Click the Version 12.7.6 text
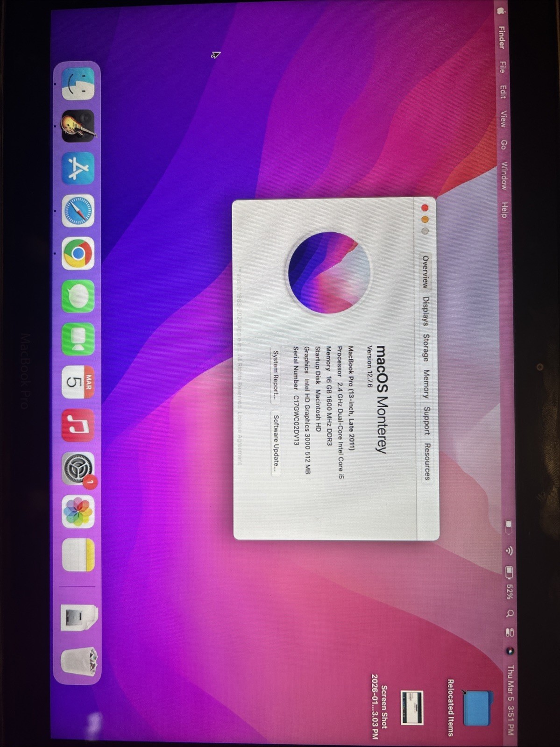 369,367
